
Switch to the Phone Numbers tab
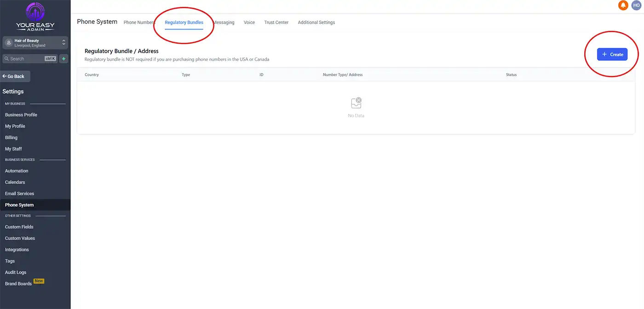click(x=139, y=23)
